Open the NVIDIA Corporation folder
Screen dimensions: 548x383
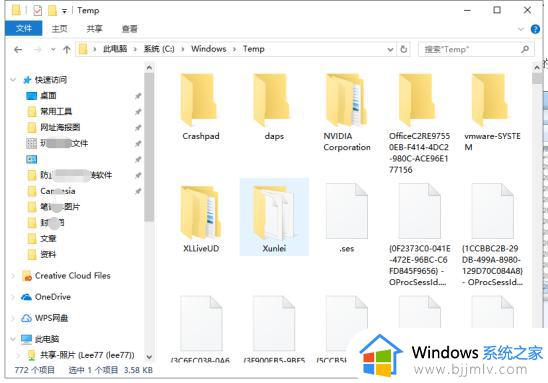point(347,112)
